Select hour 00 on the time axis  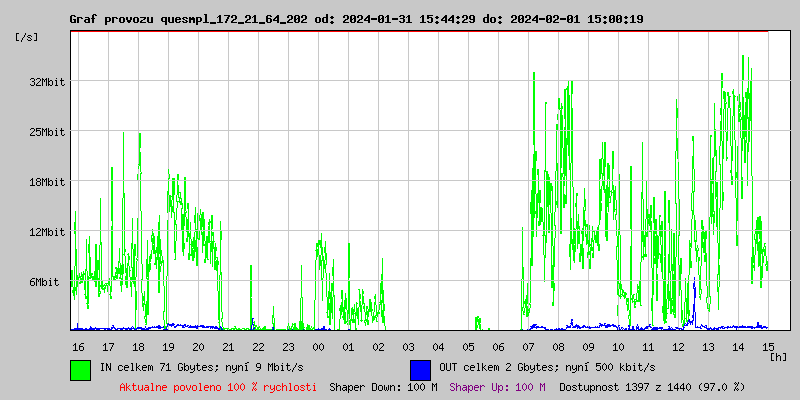click(x=318, y=346)
